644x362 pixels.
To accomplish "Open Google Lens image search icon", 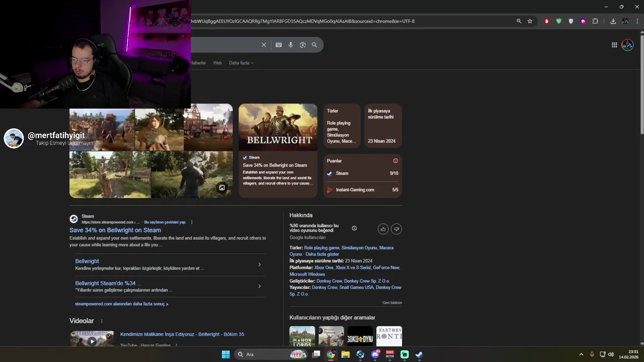I will 302,45.
